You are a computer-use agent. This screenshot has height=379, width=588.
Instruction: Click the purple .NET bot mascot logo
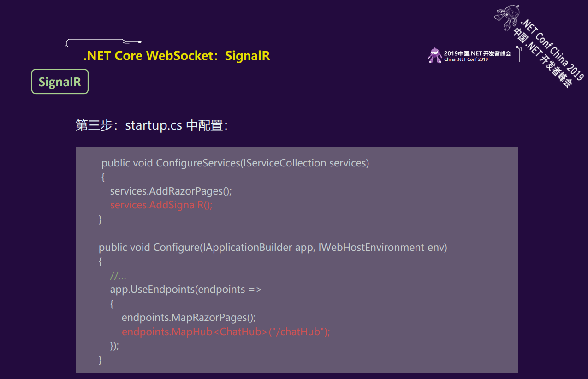pos(434,55)
